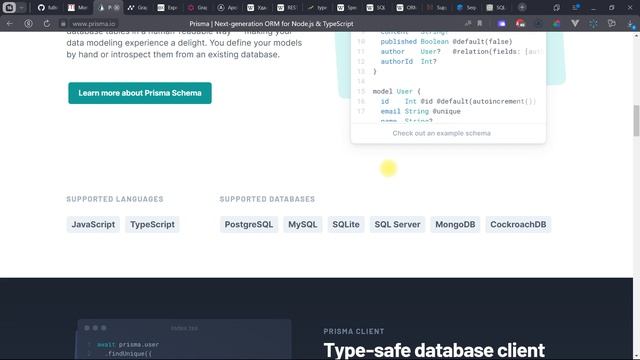Open the 'Check out an example schema' link
Viewport: 640px width, 360px height.
441,133
